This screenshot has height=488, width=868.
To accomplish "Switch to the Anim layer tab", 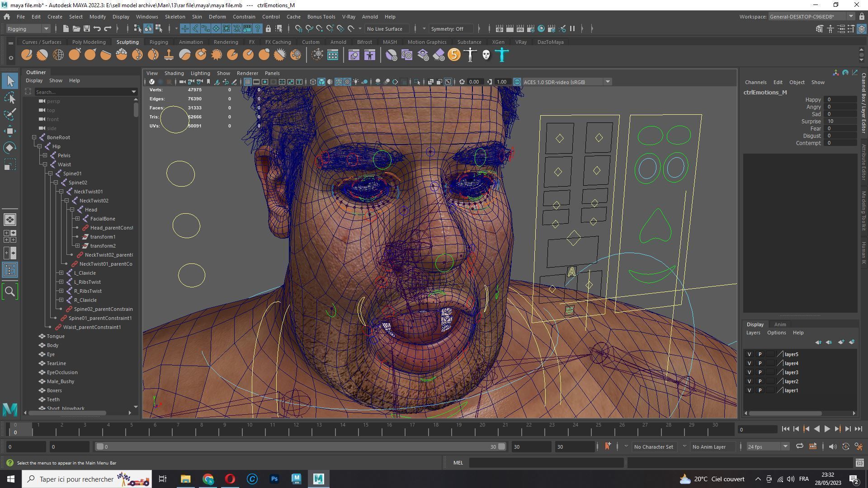I will (x=780, y=324).
